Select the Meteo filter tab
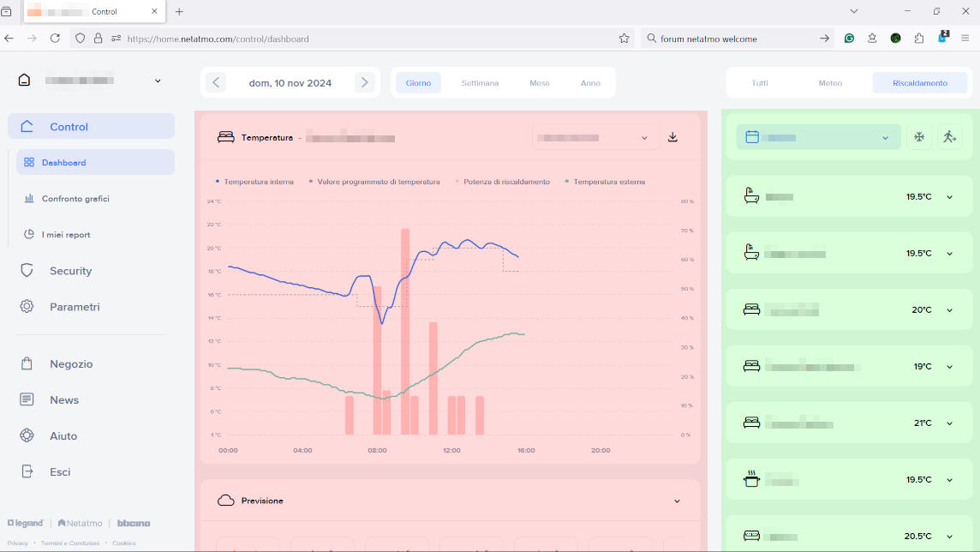Viewport: 980px width, 552px height. point(830,83)
